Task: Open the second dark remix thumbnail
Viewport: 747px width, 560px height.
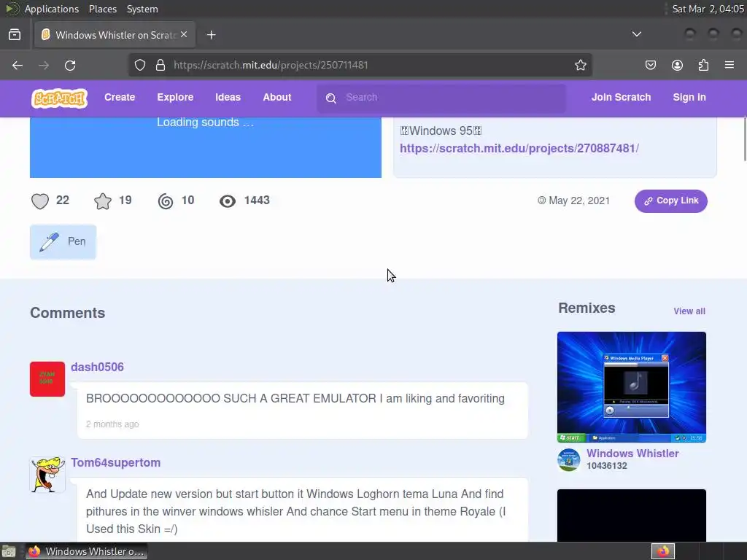Action: 632,516
